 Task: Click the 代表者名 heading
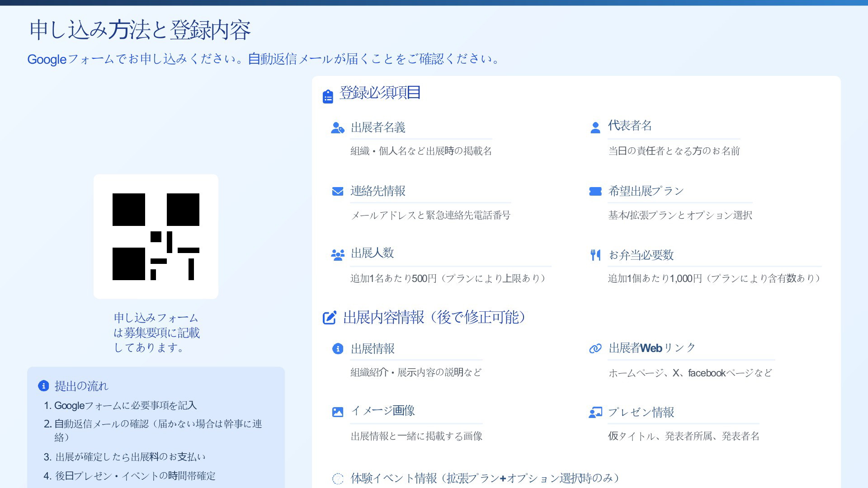[630, 126]
